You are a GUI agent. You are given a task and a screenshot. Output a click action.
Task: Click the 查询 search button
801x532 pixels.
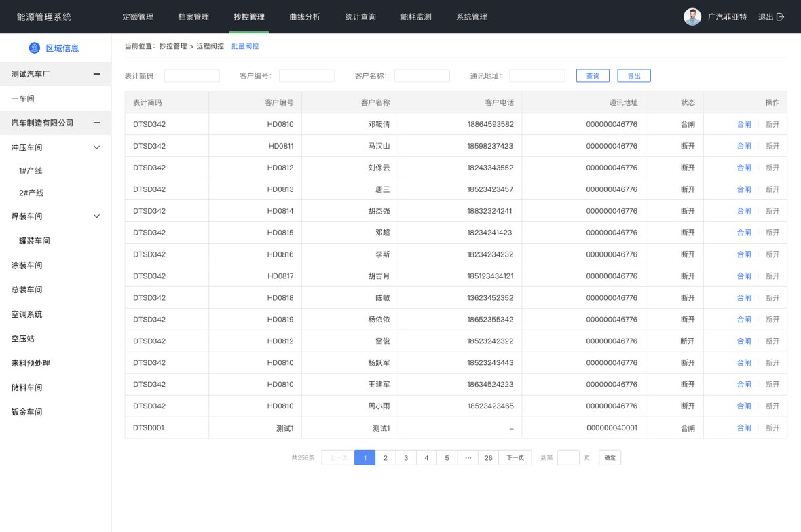pyautogui.click(x=593, y=75)
